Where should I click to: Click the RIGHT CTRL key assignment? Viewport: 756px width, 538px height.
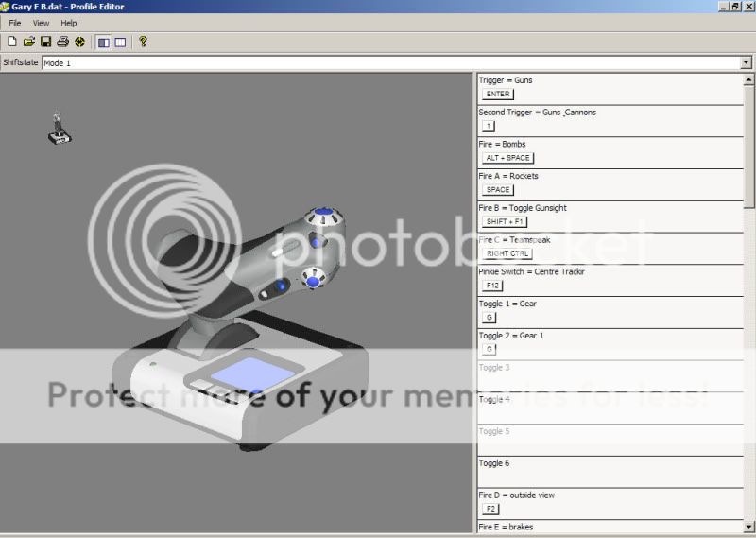(507, 253)
